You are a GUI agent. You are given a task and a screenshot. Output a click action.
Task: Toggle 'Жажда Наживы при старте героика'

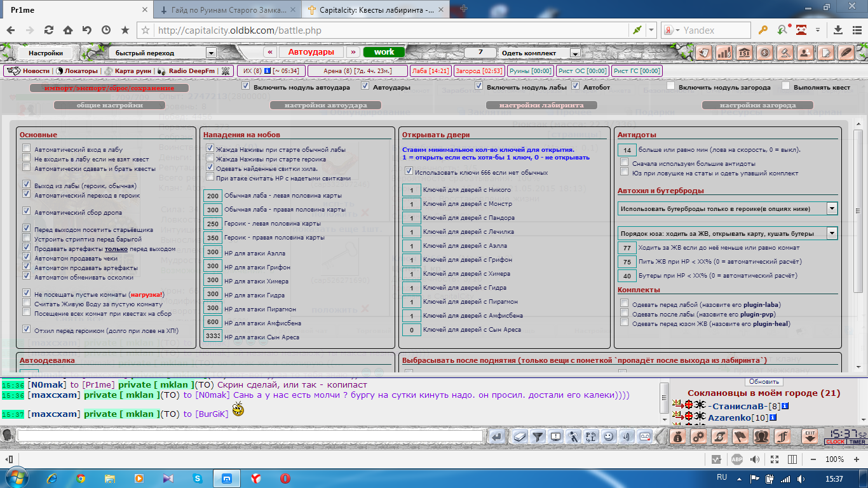pyautogui.click(x=210, y=158)
